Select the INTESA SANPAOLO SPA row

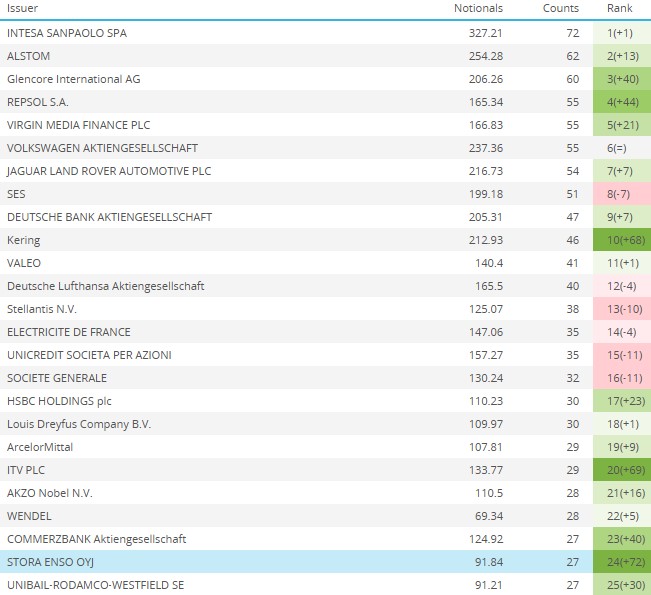tap(67, 33)
